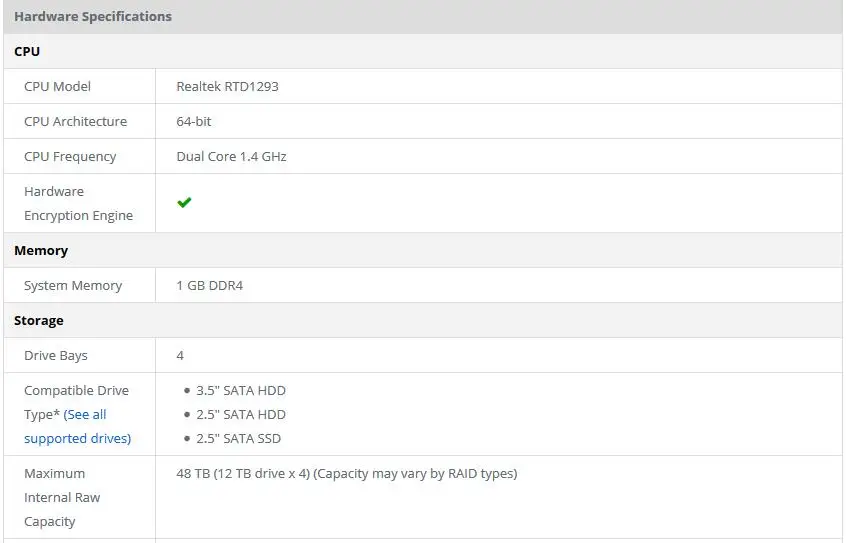Click the Maximum Internal Raw Capacity label

point(62,498)
